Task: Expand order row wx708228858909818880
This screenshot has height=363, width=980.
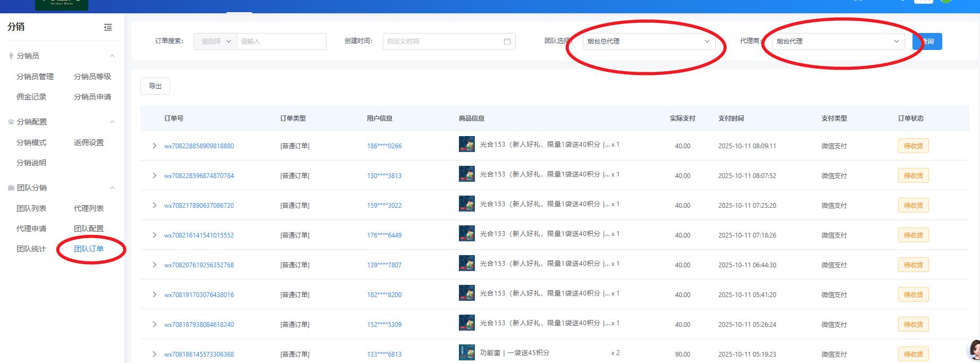Action: (154, 146)
